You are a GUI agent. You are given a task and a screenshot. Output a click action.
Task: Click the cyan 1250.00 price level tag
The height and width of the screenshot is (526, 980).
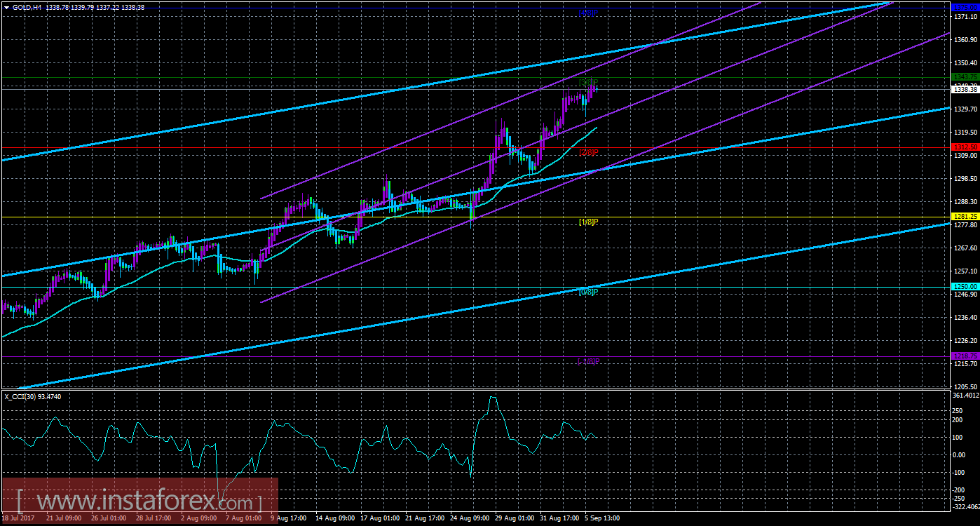tap(965, 287)
